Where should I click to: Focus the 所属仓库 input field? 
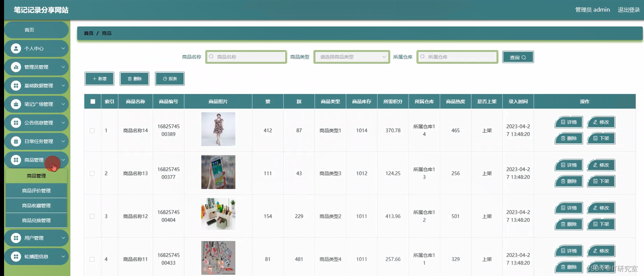(x=457, y=57)
